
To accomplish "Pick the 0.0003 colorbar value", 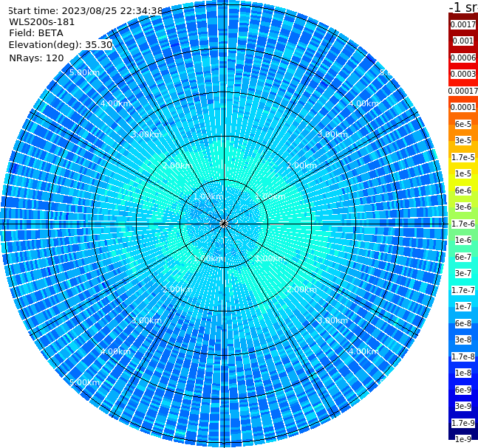I will (x=463, y=74).
